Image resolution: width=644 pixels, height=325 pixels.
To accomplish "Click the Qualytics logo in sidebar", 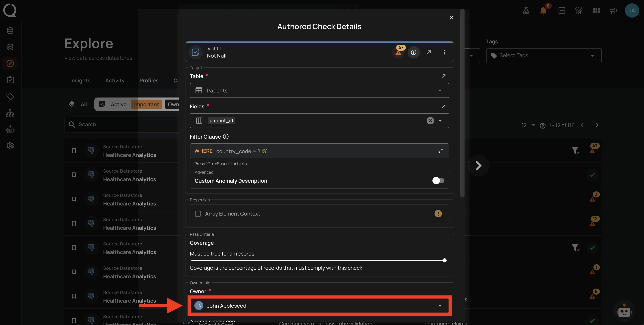I will [10, 10].
